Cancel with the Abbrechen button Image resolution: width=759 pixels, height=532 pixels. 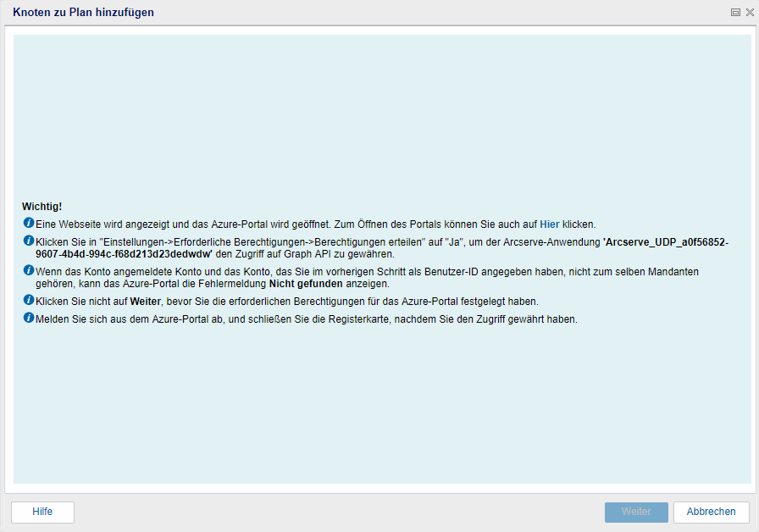(x=711, y=512)
